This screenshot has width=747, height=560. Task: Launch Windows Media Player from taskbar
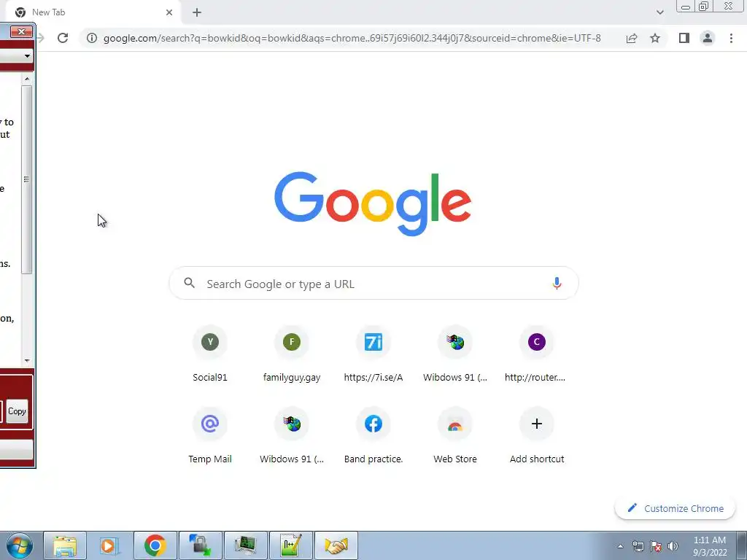(x=109, y=545)
